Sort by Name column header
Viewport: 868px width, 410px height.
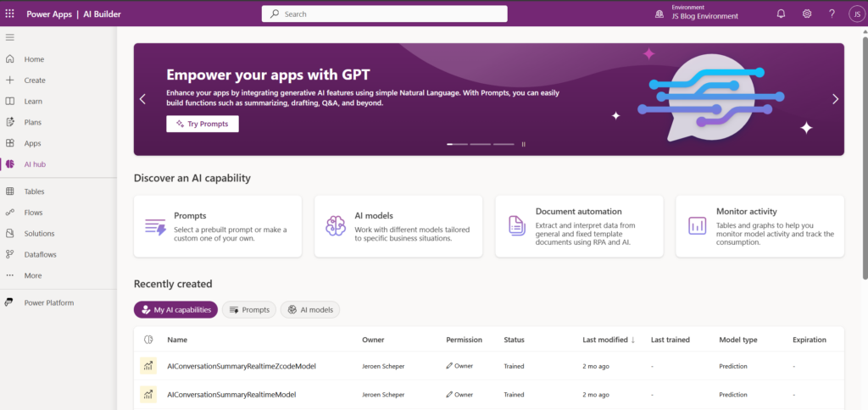(177, 340)
